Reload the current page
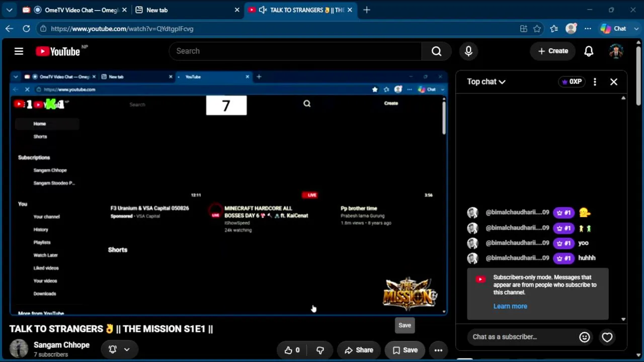The image size is (644, 362). (x=26, y=29)
